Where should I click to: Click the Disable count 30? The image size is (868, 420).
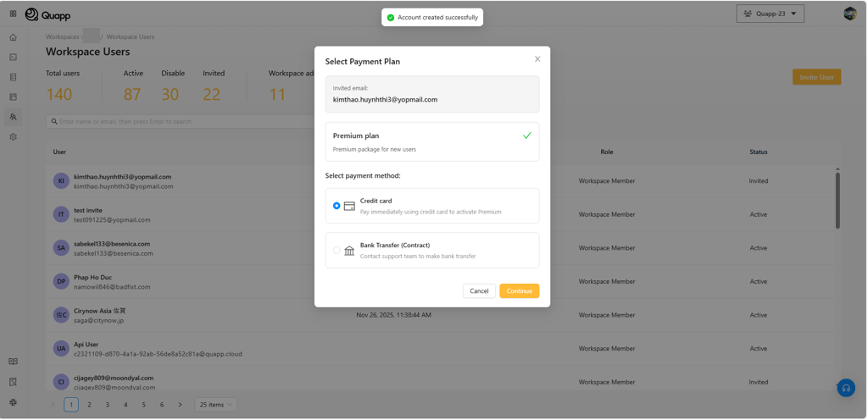coord(170,95)
